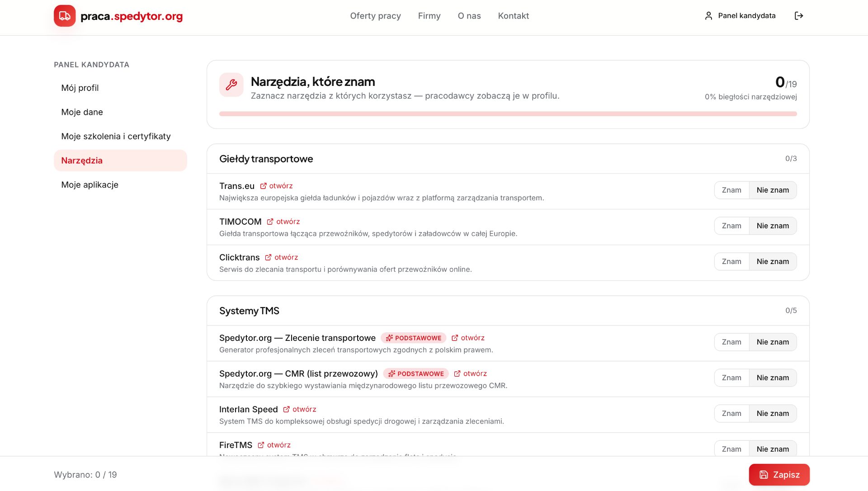Click the TIMOCOM tool name

point(241,222)
